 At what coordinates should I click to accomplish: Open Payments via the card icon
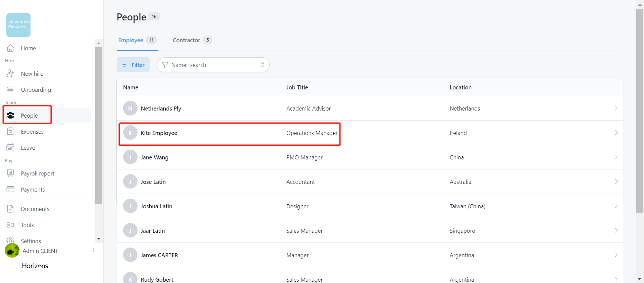pos(10,189)
